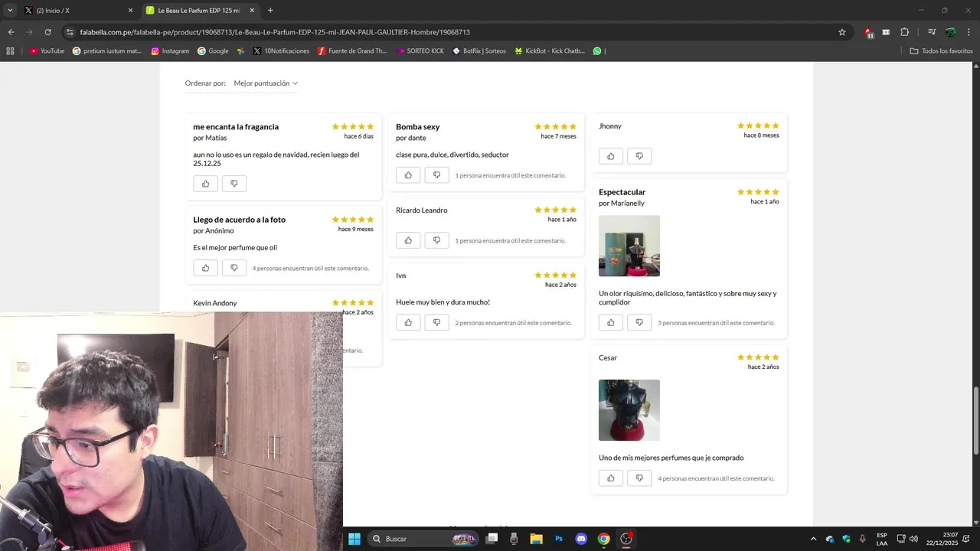Screen dimensions: 980x551
Task: Click the reviewer name 'Kevin Andony'
Action: click(215, 303)
